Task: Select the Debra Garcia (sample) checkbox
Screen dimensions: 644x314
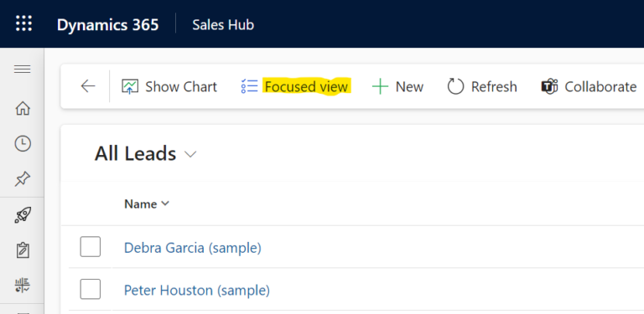Action: point(91,247)
